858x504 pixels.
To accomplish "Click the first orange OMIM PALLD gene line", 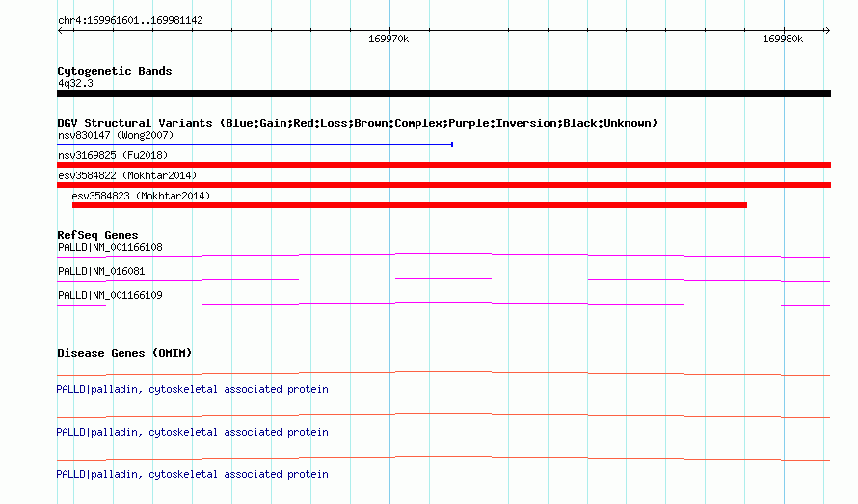I will coord(443,374).
